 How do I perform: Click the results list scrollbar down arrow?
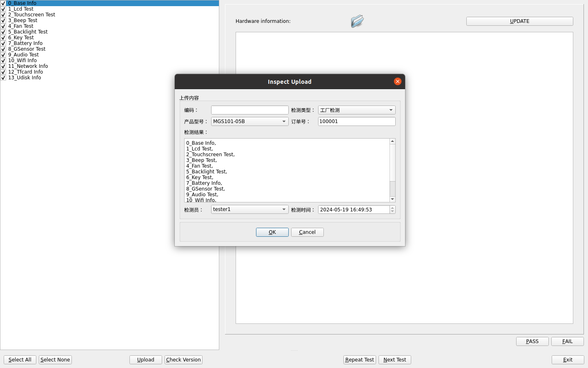(392, 199)
